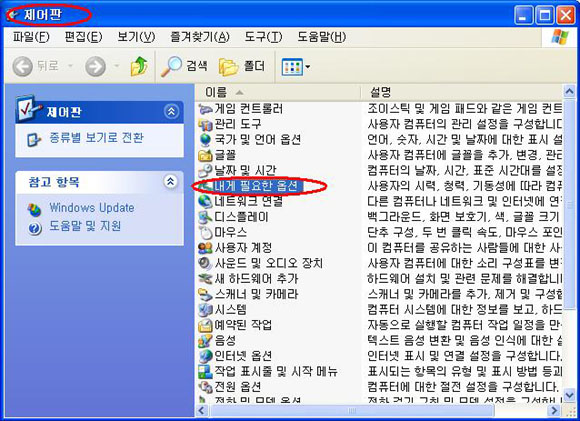Click the Up folder toolbar icon
Image resolution: width=580 pixels, height=421 pixels.
click(x=139, y=67)
